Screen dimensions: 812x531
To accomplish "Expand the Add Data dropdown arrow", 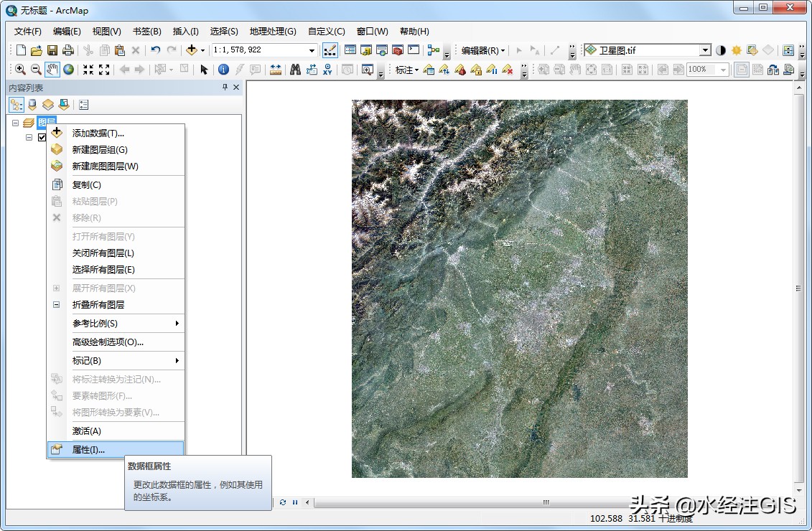I will point(202,50).
